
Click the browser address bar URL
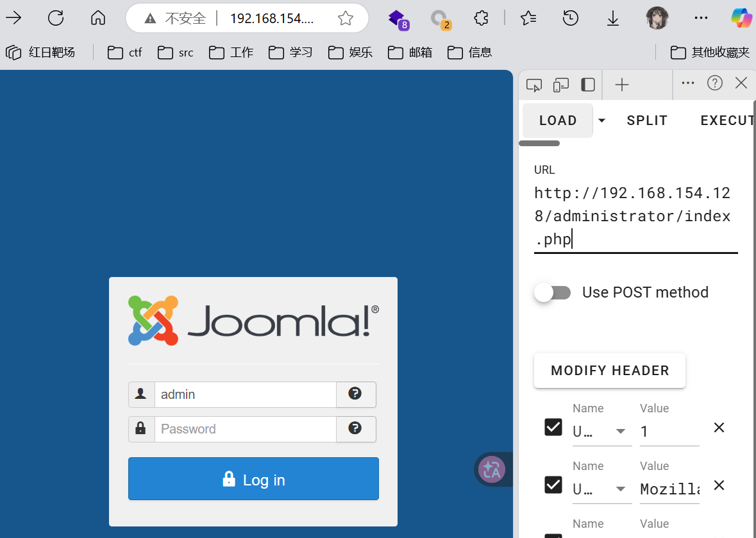tap(272, 19)
